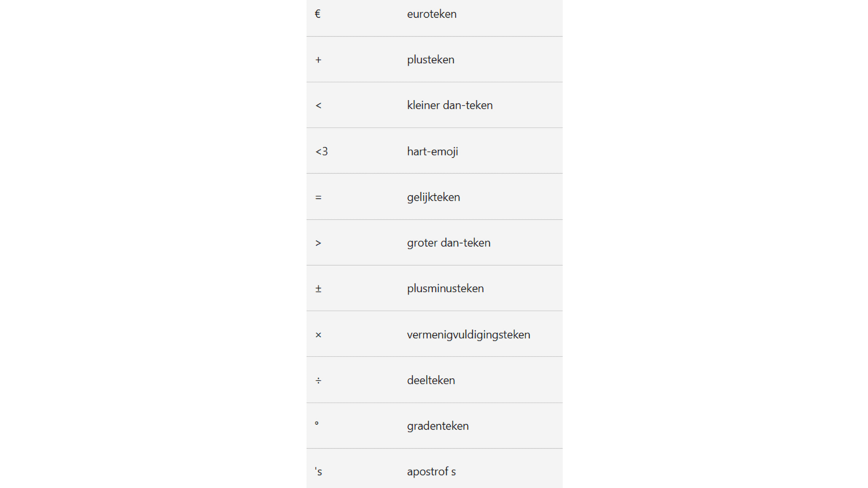Viewport: 868px width, 488px height.
Task: Click the greater-than symbol
Action: tap(318, 243)
